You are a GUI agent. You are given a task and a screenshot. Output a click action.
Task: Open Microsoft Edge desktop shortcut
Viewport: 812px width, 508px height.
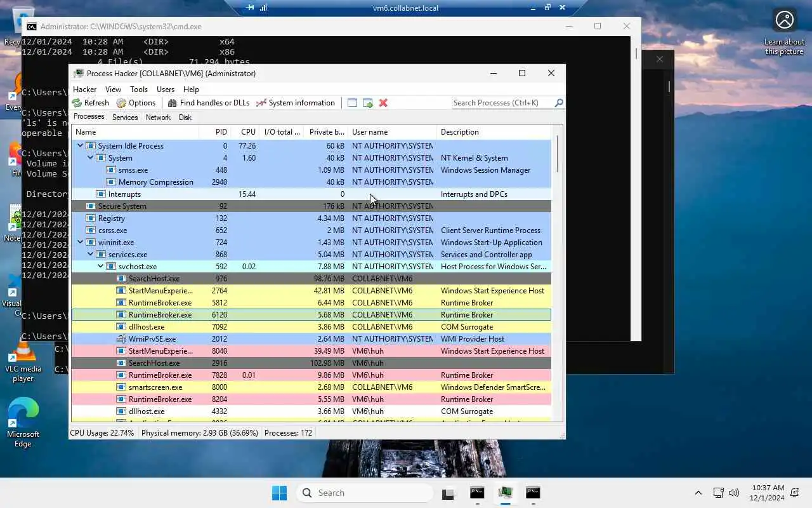pyautogui.click(x=23, y=423)
